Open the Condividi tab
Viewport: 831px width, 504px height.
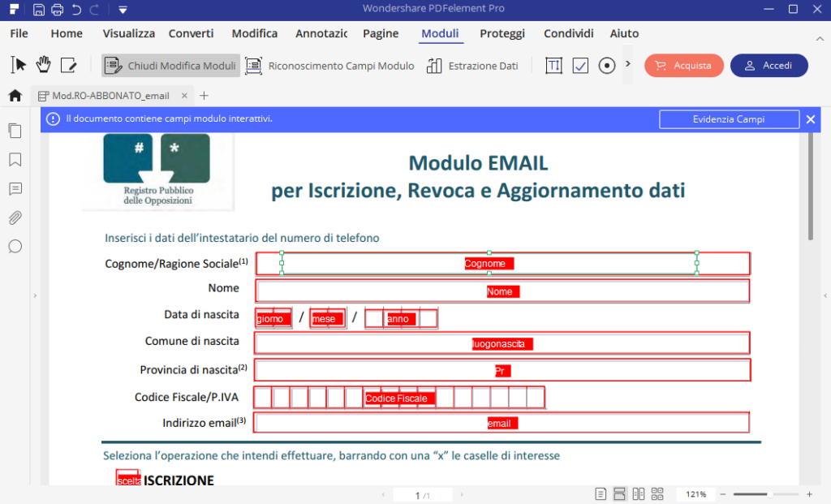pyautogui.click(x=568, y=33)
